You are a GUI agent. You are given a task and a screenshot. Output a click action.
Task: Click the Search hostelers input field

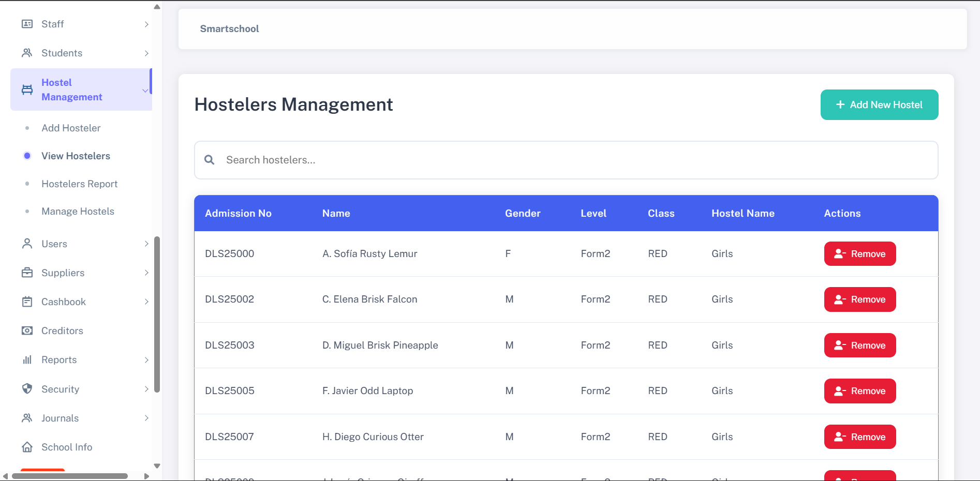click(566, 160)
